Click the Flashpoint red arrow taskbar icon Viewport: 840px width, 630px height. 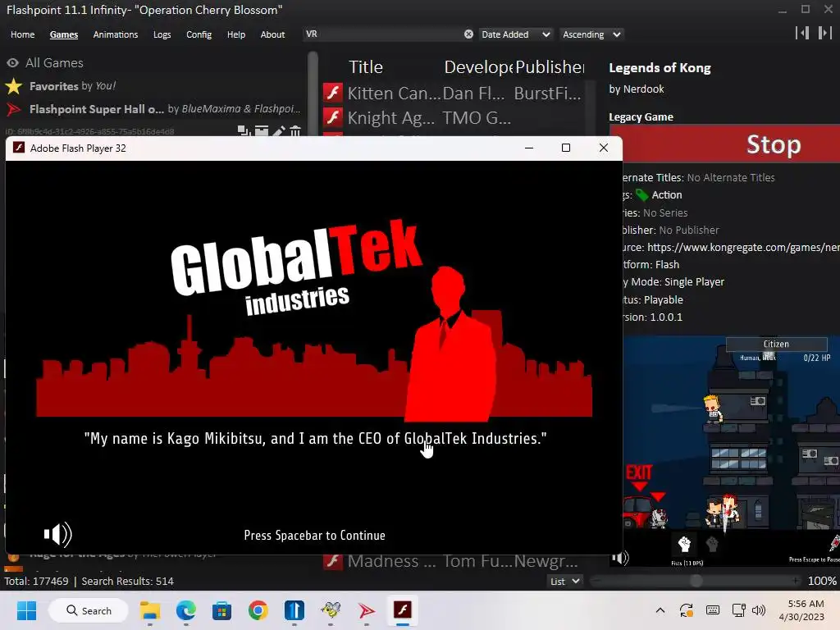click(367, 610)
